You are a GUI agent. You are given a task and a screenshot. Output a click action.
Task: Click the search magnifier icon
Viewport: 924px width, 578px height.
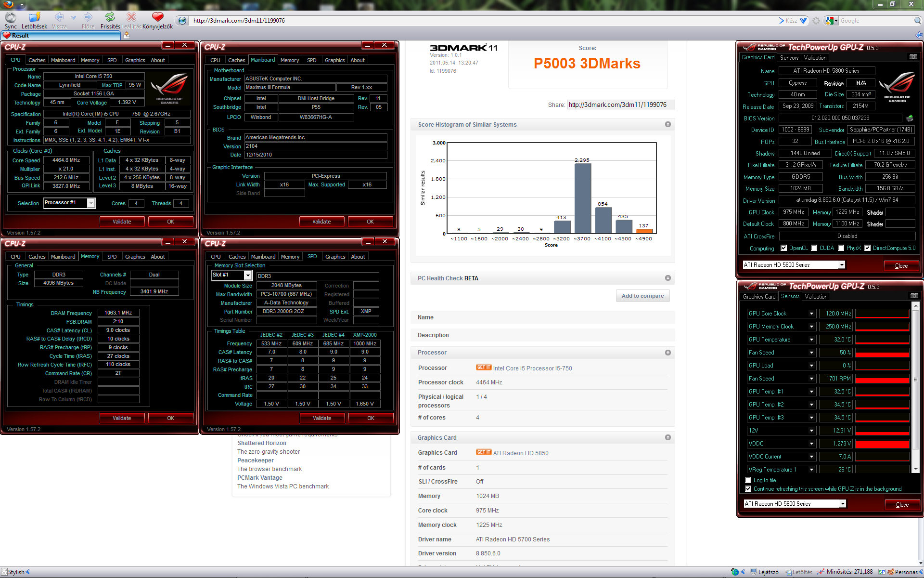[x=917, y=21]
